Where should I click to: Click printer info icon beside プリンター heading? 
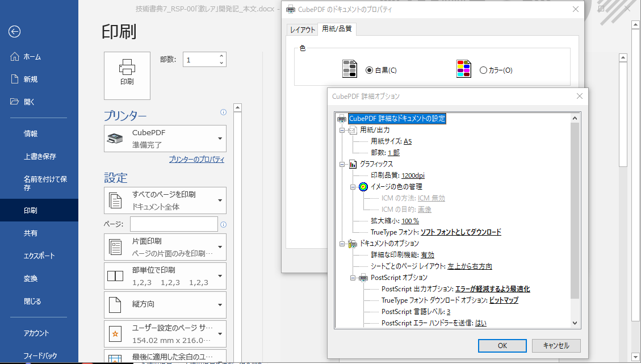point(223,112)
